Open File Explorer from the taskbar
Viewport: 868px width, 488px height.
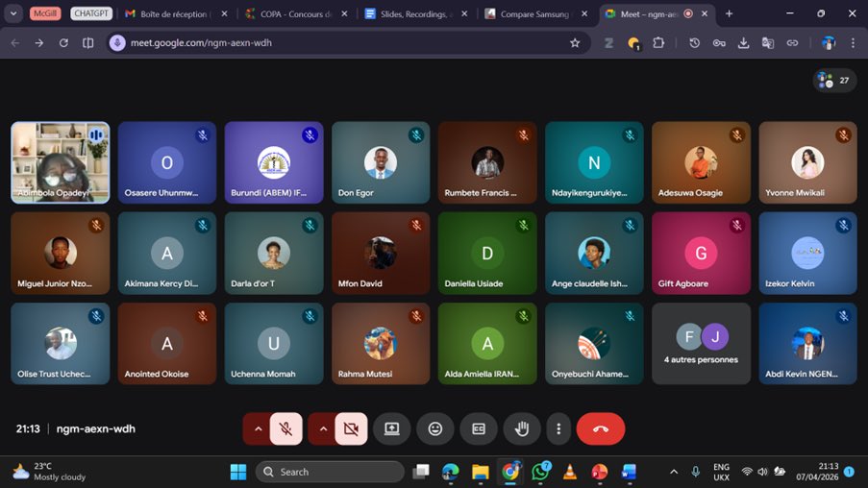[480, 472]
